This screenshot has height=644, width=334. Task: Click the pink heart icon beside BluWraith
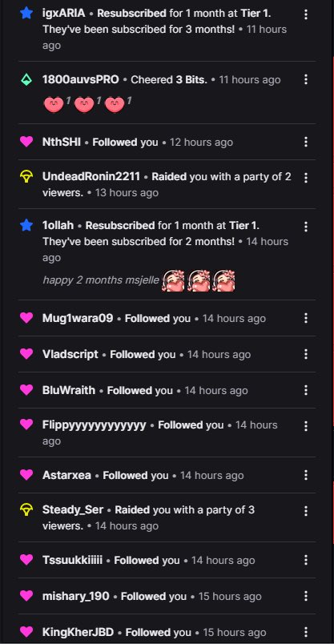26,390
